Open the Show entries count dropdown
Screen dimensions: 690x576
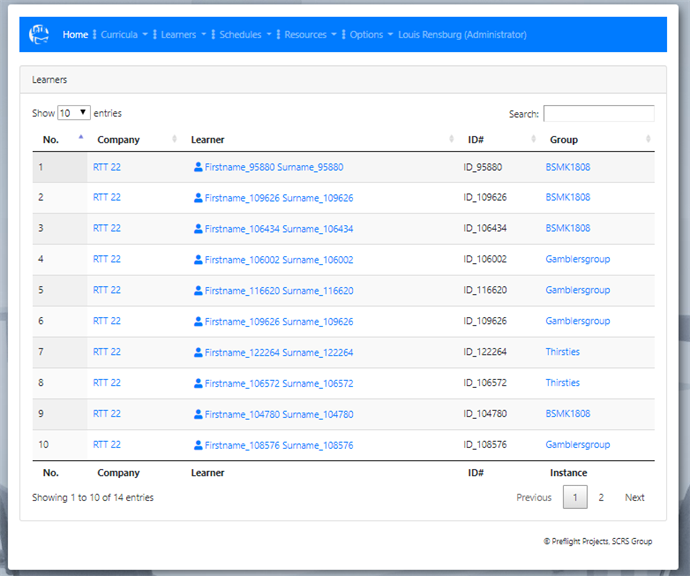(74, 113)
